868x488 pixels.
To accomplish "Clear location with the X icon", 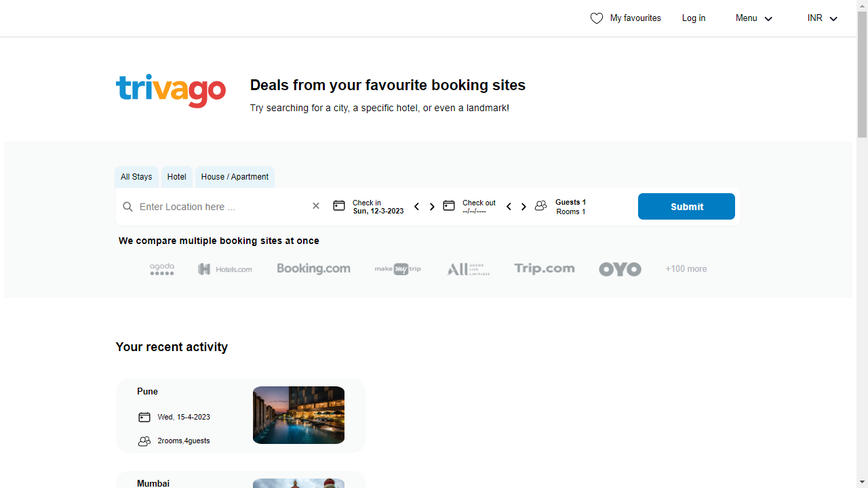I will coord(315,206).
